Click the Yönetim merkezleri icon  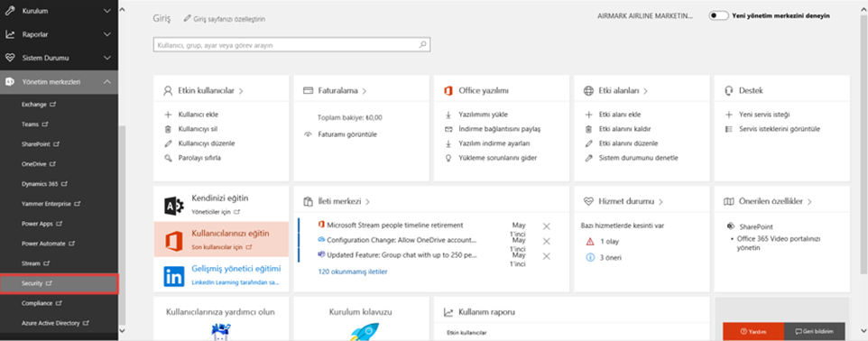coord(10,82)
